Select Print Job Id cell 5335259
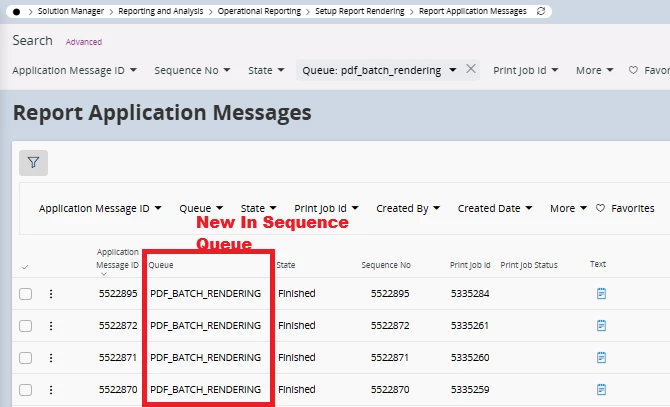Viewport: 670px width, 407px height. pyautogui.click(x=470, y=389)
